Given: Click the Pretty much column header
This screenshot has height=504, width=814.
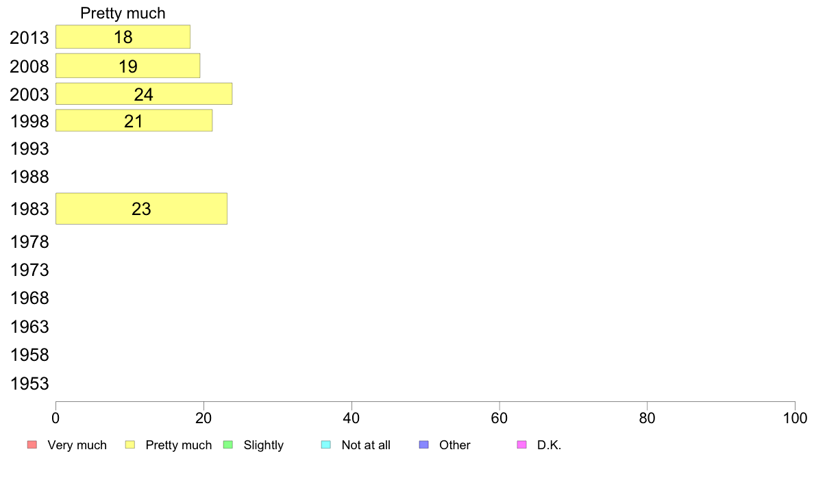Looking at the screenshot, I should pos(123,13).
